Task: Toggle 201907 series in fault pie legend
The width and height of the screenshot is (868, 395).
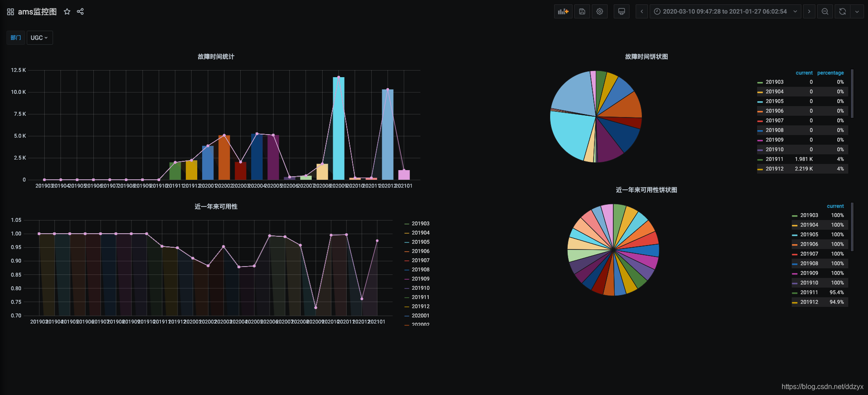Action: pos(775,121)
